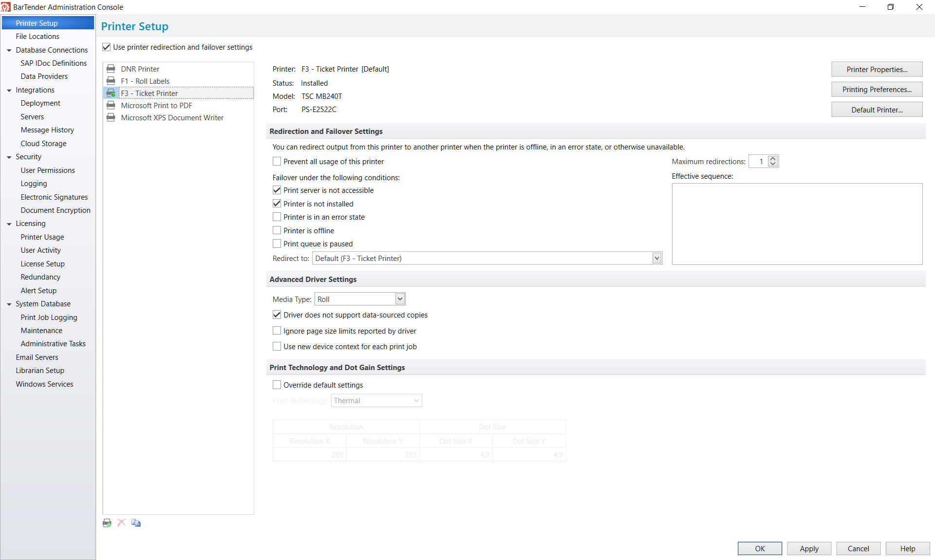Enable Printer is in an error state
Image resolution: width=935 pixels, height=560 pixels.
click(x=277, y=217)
